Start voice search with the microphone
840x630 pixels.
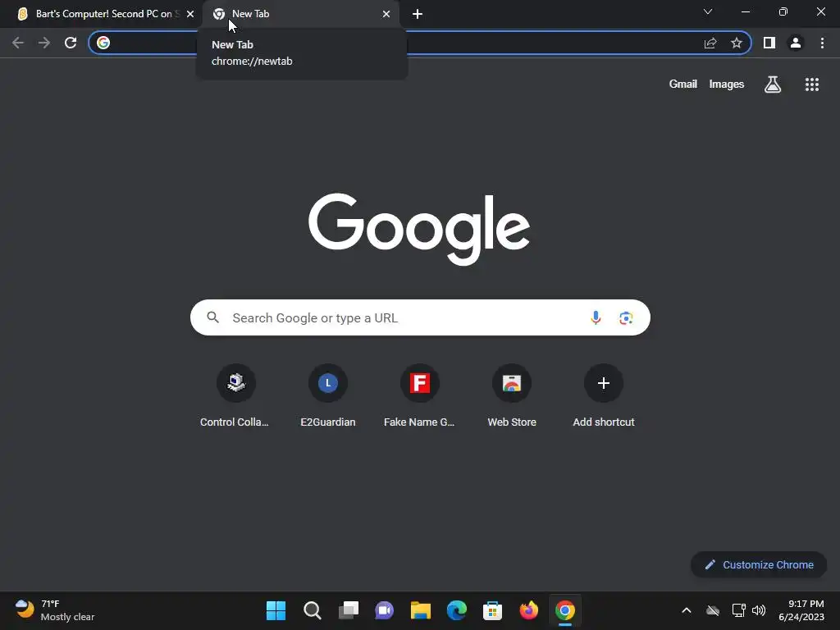point(596,317)
